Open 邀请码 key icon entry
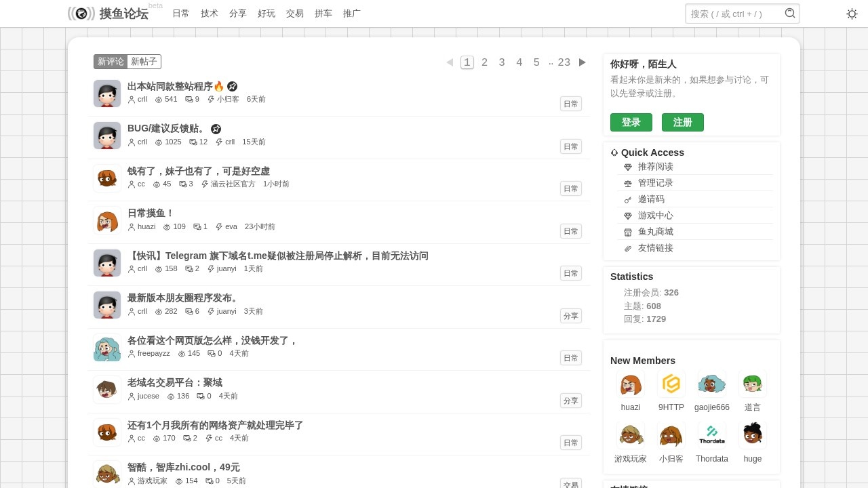This screenshot has width=868, height=488. (x=628, y=199)
